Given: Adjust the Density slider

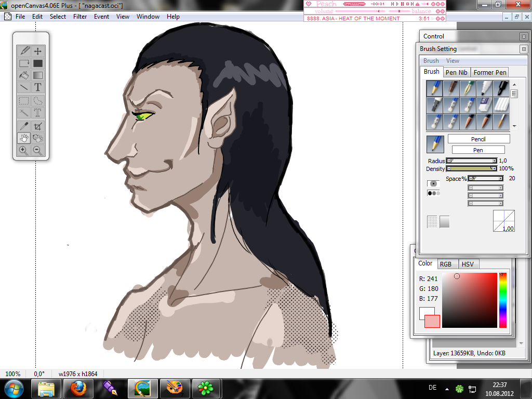Looking at the screenshot, I should [472, 168].
